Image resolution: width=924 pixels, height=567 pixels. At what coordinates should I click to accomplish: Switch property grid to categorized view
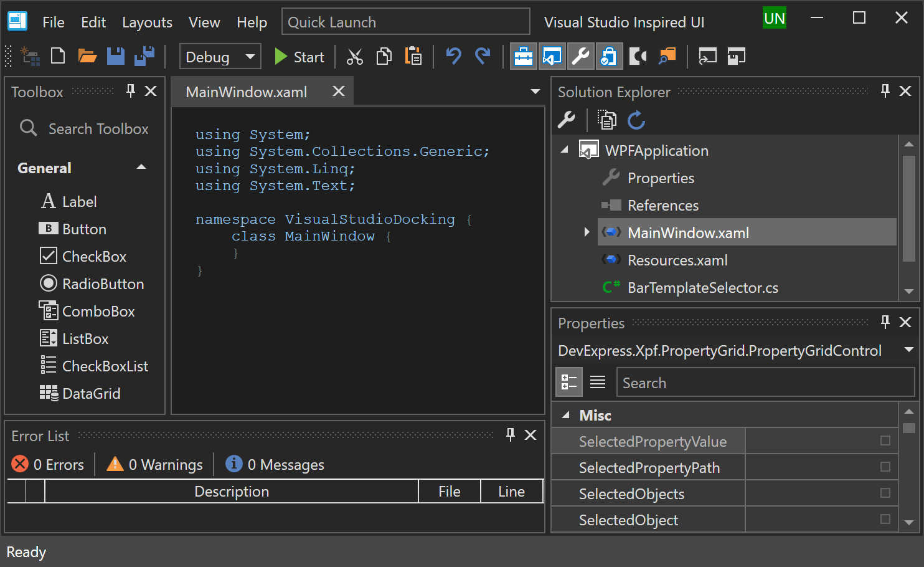pos(569,382)
